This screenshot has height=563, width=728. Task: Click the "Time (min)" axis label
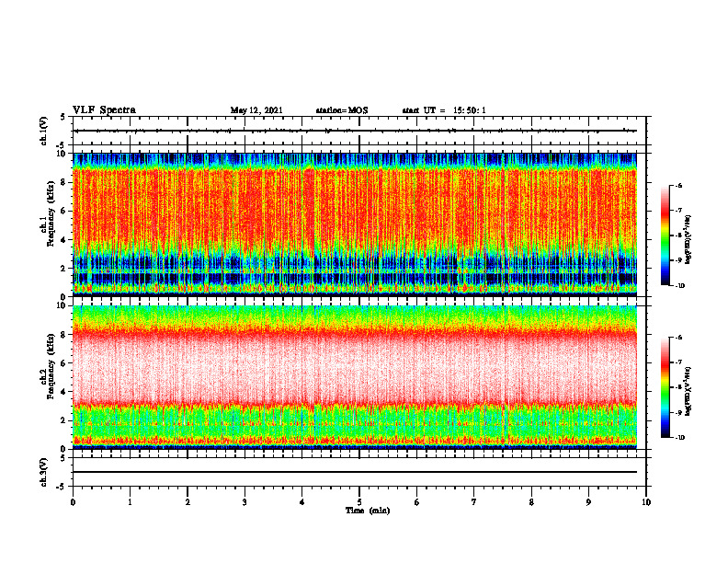point(368,511)
